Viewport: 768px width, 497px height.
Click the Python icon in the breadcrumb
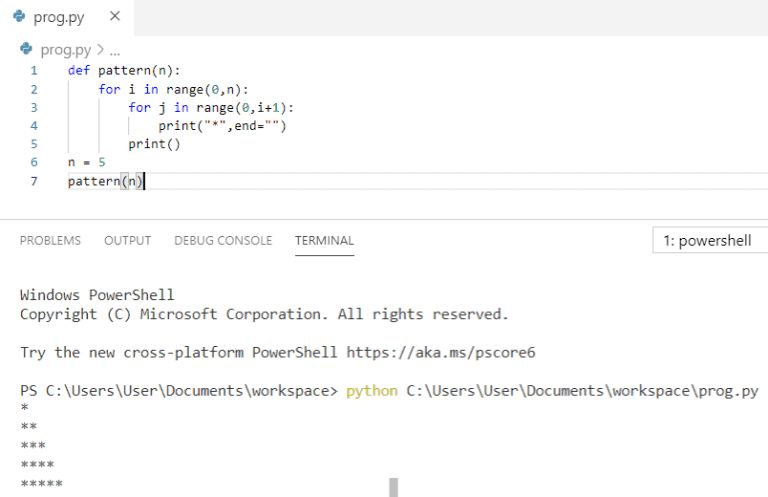26,49
